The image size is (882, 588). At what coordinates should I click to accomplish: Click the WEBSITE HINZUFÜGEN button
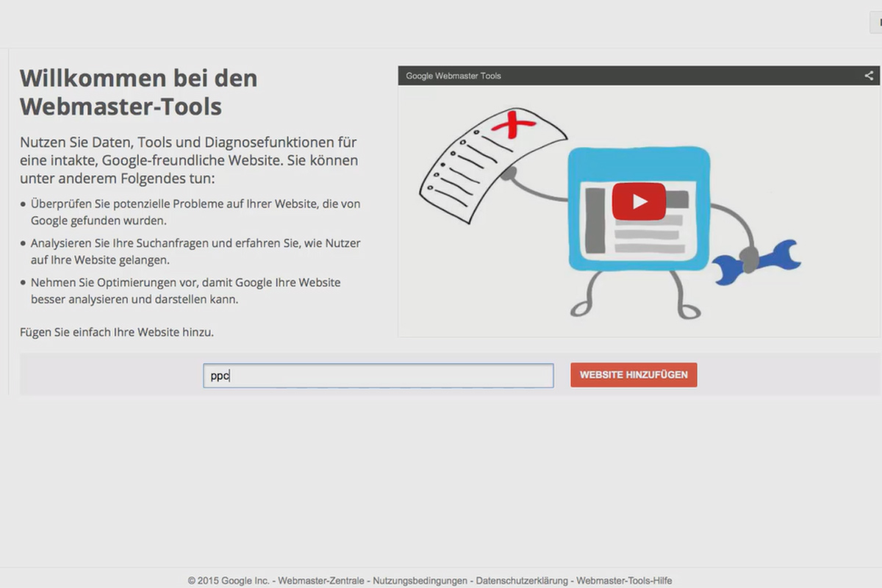(x=634, y=375)
